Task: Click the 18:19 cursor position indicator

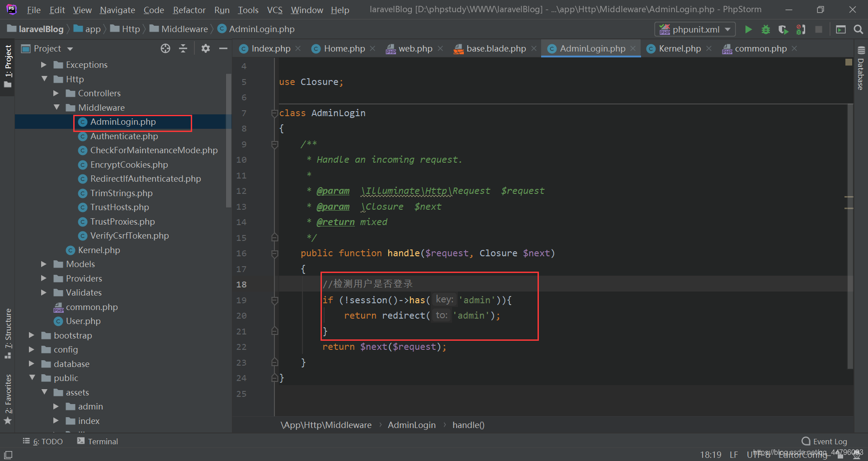Action: click(711, 455)
